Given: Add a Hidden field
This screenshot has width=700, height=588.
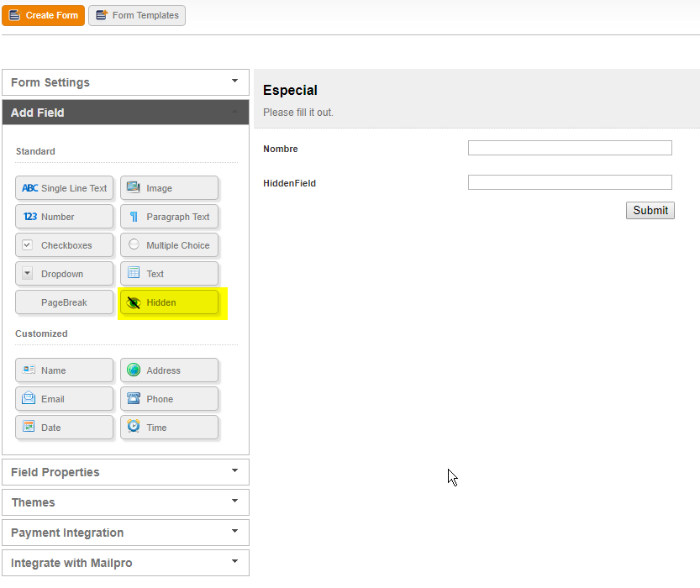Looking at the screenshot, I should coord(169,302).
